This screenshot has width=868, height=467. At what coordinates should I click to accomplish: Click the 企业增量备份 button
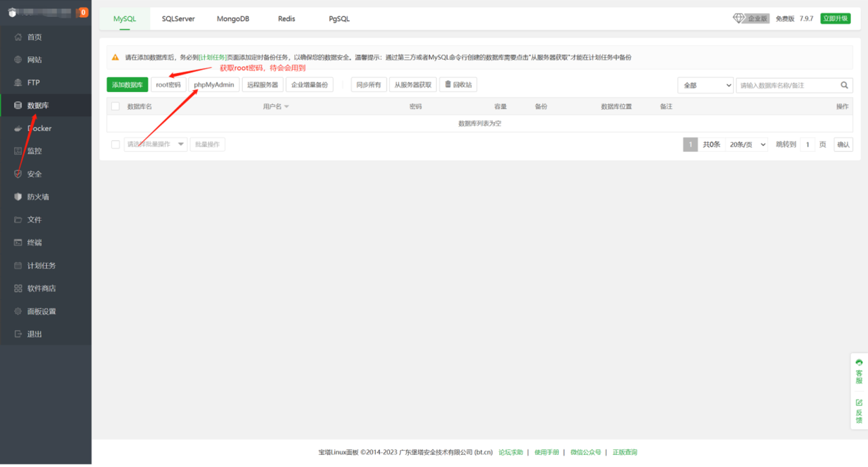[x=309, y=85]
